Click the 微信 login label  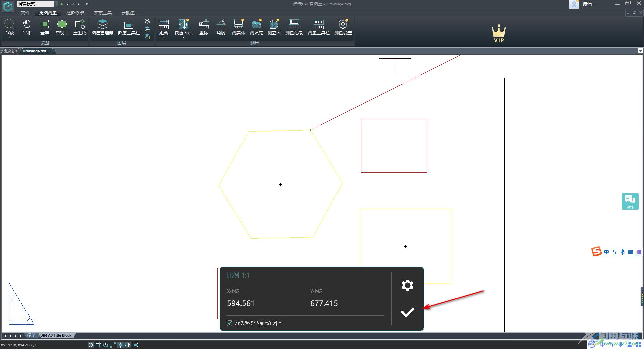588,4
